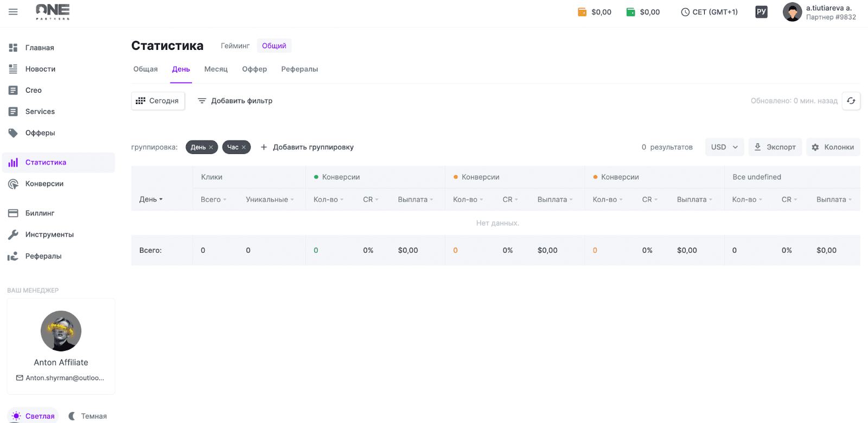The width and height of the screenshot is (868, 423).
Task: Switch to Темная dark theme
Action: point(87,416)
